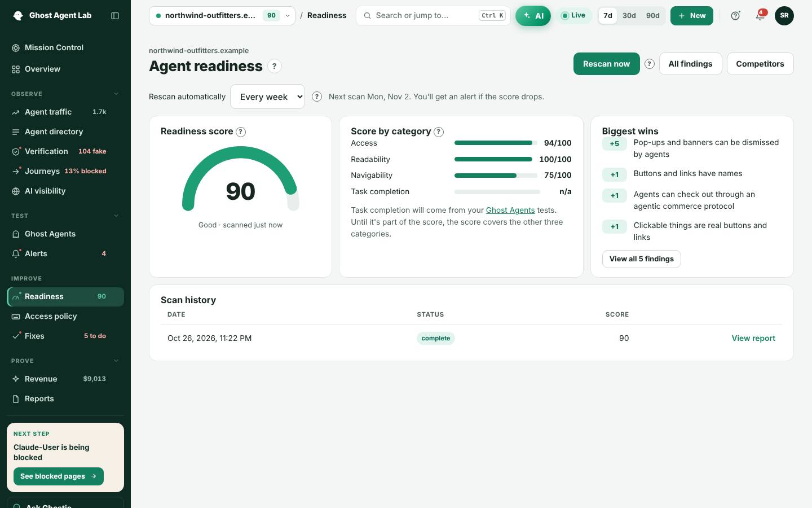Toggle the Live status indicator
812x508 pixels.
pos(573,16)
